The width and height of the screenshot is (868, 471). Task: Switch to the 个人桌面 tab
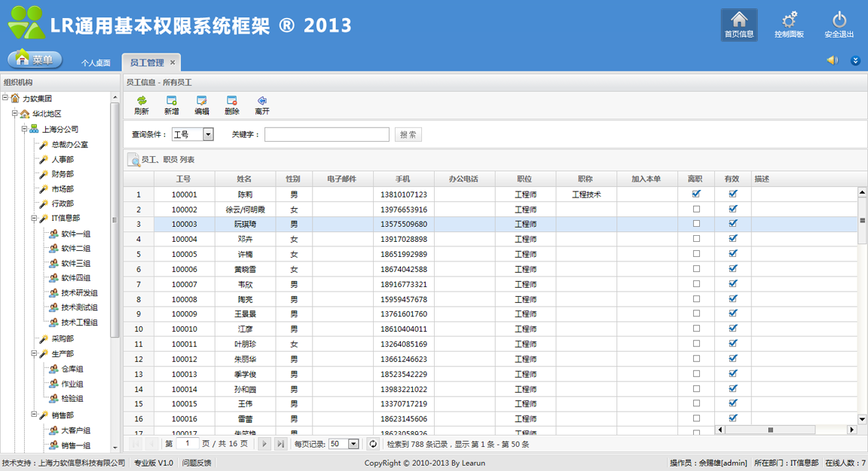96,63
